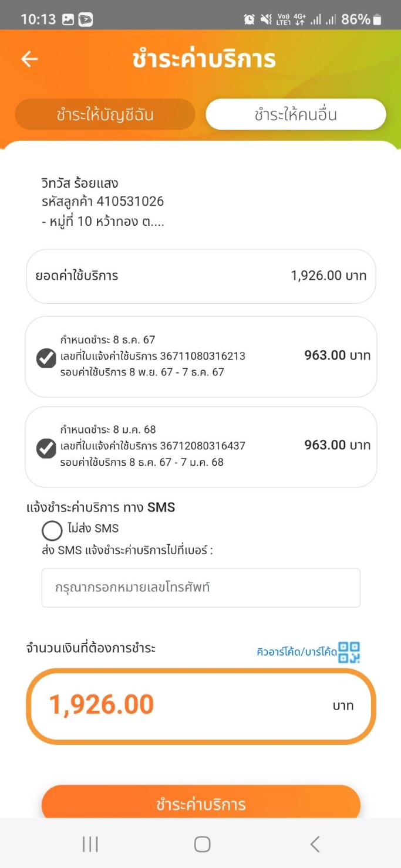The image size is (401, 868).
Task: Uncheck the bill due 8 ธ.ค. 67
Action: [x=46, y=358]
